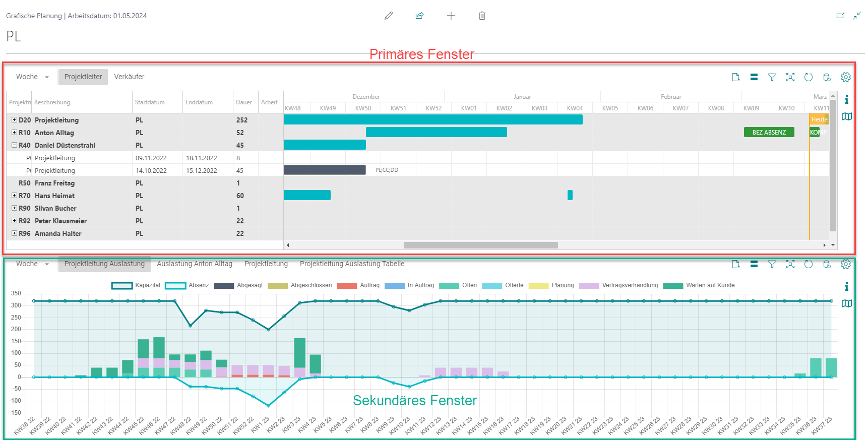Click the BEZ ABSENZ green bar
868x440 pixels.
click(x=769, y=132)
